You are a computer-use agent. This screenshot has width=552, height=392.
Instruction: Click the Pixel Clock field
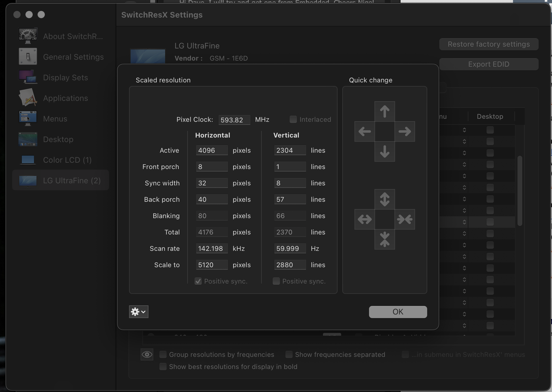[x=234, y=120]
